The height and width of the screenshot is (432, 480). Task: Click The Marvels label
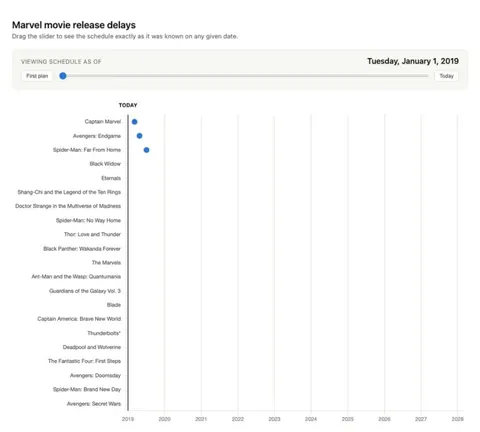[106, 263]
